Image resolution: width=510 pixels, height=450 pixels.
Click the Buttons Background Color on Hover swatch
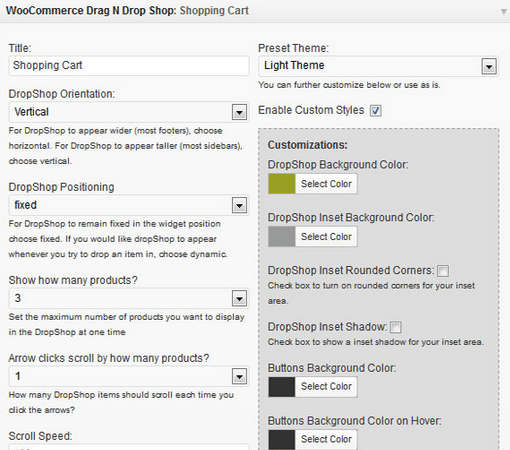coord(282,440)
